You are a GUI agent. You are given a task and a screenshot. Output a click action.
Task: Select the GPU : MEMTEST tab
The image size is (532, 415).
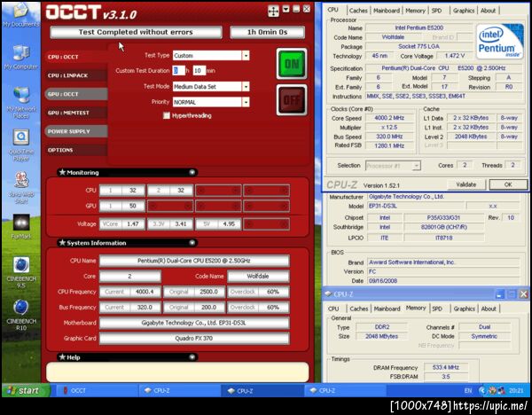[x=76, y=113]
